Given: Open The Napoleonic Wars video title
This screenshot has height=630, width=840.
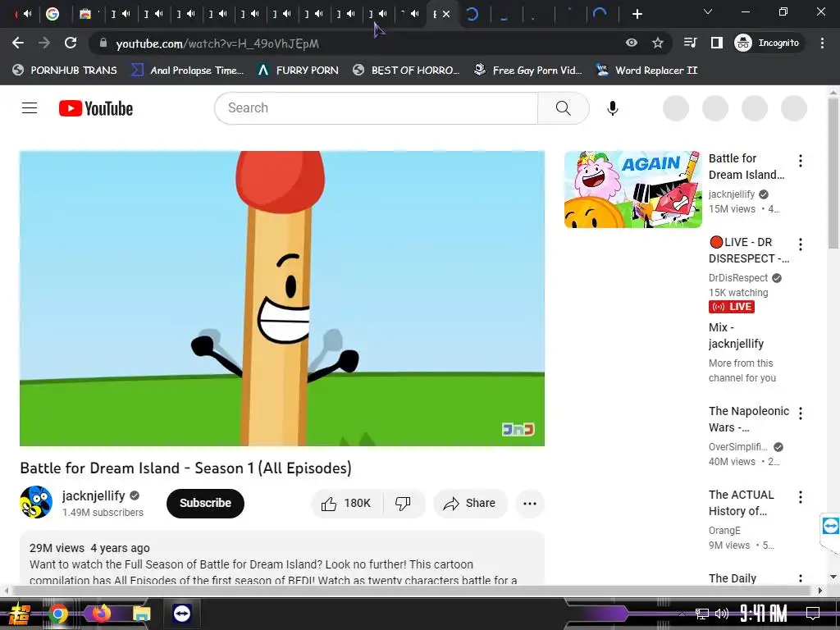Looking at the screenshot, I should tap(749, 419).
